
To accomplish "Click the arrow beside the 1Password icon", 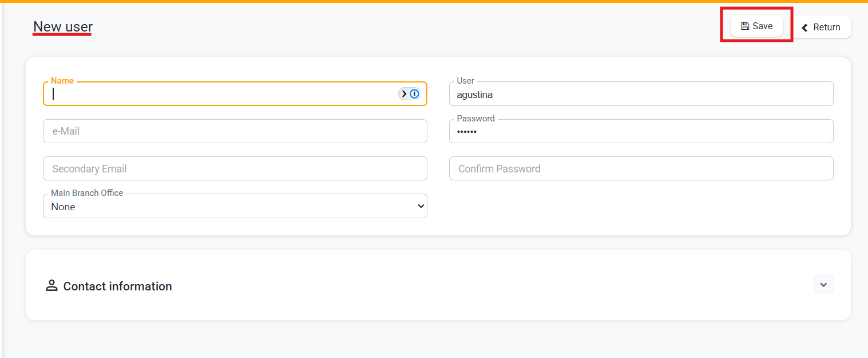I will 404,94.
